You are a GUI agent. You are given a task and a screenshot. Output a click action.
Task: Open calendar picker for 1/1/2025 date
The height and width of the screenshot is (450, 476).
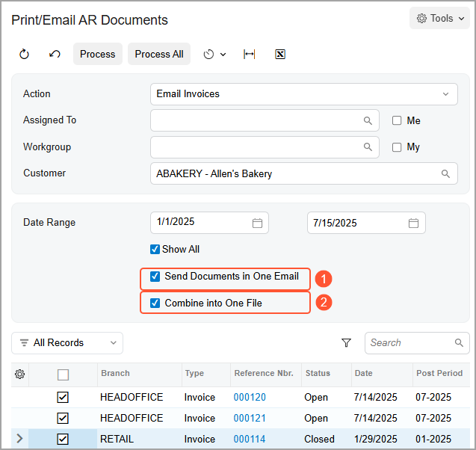coord(257,223)
